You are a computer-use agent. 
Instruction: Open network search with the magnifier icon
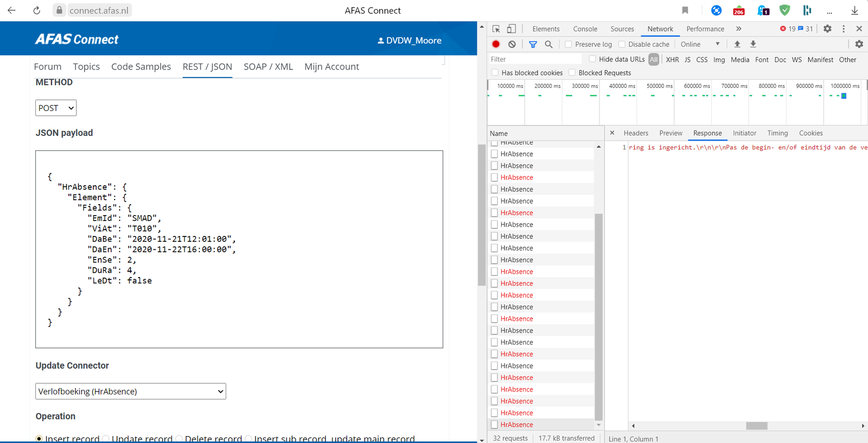click(x=549, y=44)
